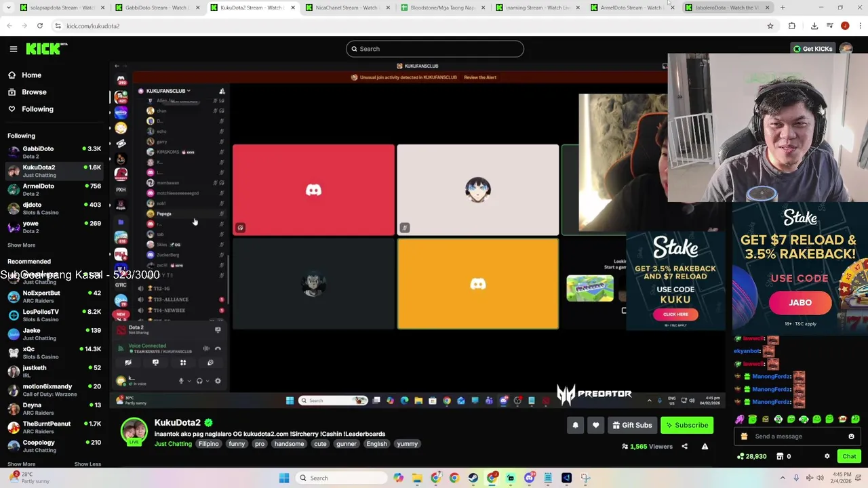Image resolution: width=868 pixels, height=488 pixels.
Task: Click the address bar URL
Action: pyautogui.click(x=93, y=26)
